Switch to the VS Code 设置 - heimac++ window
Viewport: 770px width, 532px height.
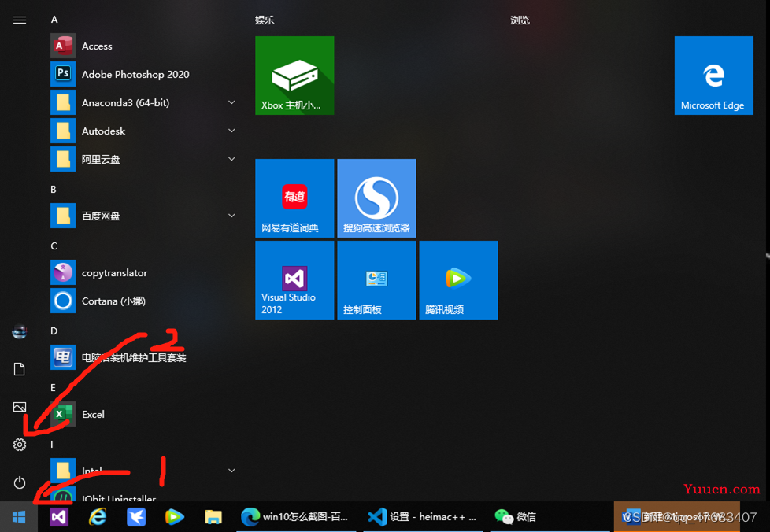click(x=424, y=517)
